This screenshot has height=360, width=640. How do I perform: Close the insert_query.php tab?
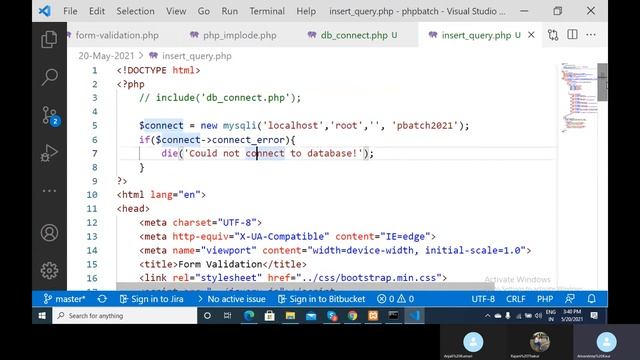click(531, 35)
